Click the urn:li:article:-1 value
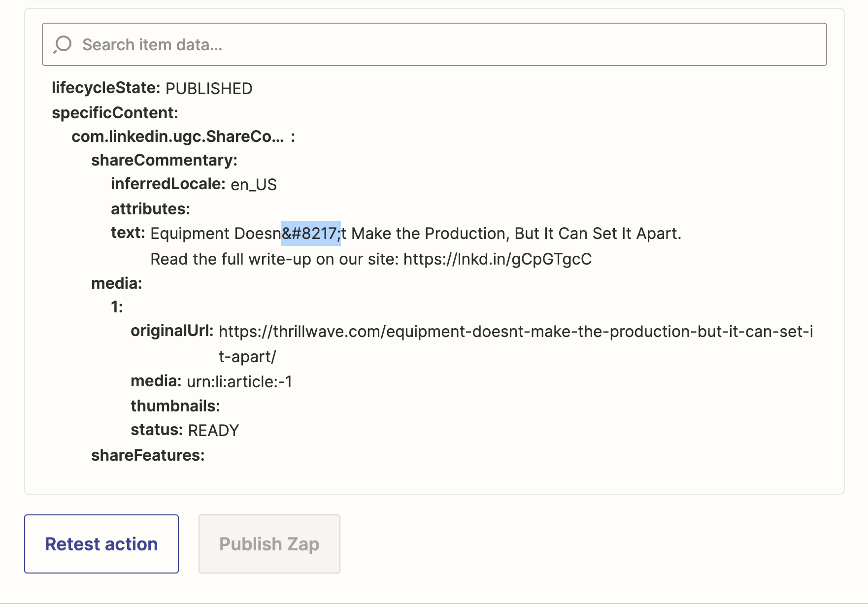The image size is (868, 608). (x=239, y=382)
